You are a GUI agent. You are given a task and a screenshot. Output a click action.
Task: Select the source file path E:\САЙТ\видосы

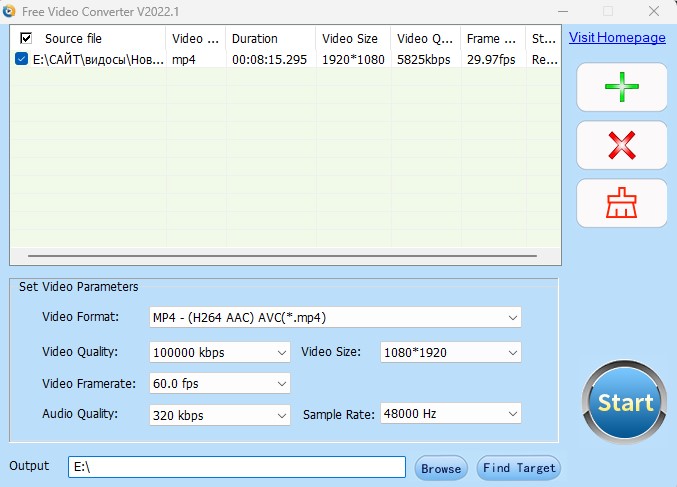pos(98,59)
